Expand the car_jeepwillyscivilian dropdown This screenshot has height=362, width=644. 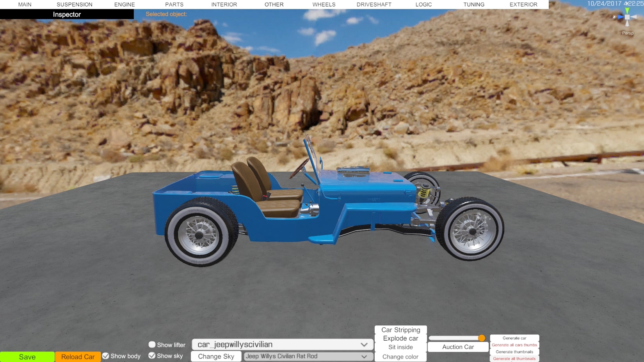(x=282, y=344)
